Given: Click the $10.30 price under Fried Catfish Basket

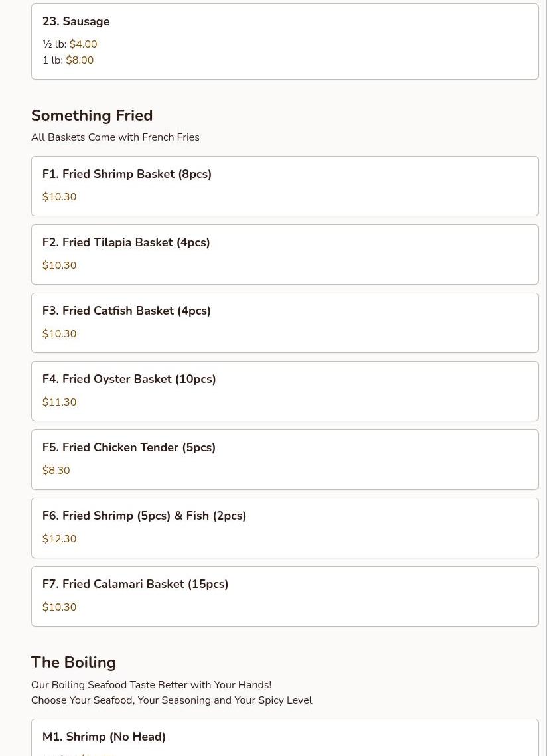Looking at the screenshot, I should (x=59, y=334).
